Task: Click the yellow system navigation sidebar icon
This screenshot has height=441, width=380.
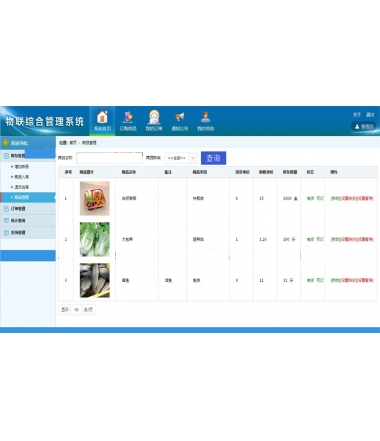Action: click(5, 143)
